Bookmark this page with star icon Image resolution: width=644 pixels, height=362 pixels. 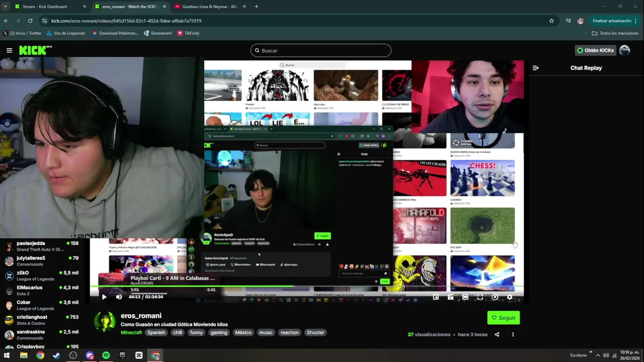tap(551, 21)
